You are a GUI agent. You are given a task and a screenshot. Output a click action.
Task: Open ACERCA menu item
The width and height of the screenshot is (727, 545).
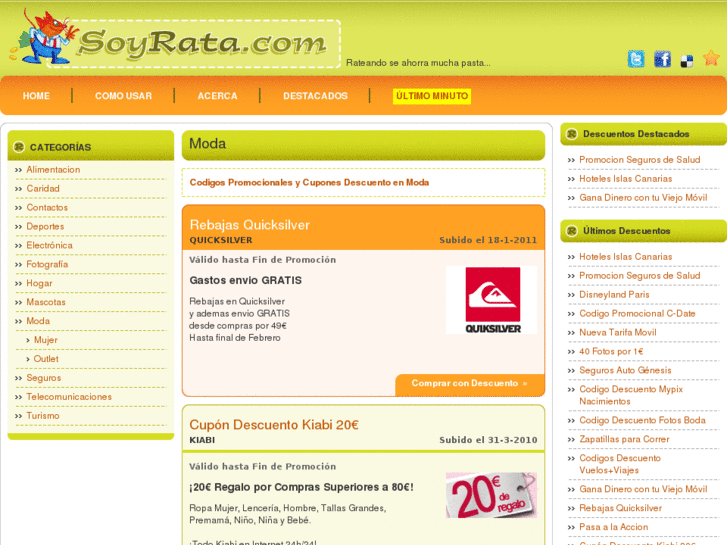[217, 96]
